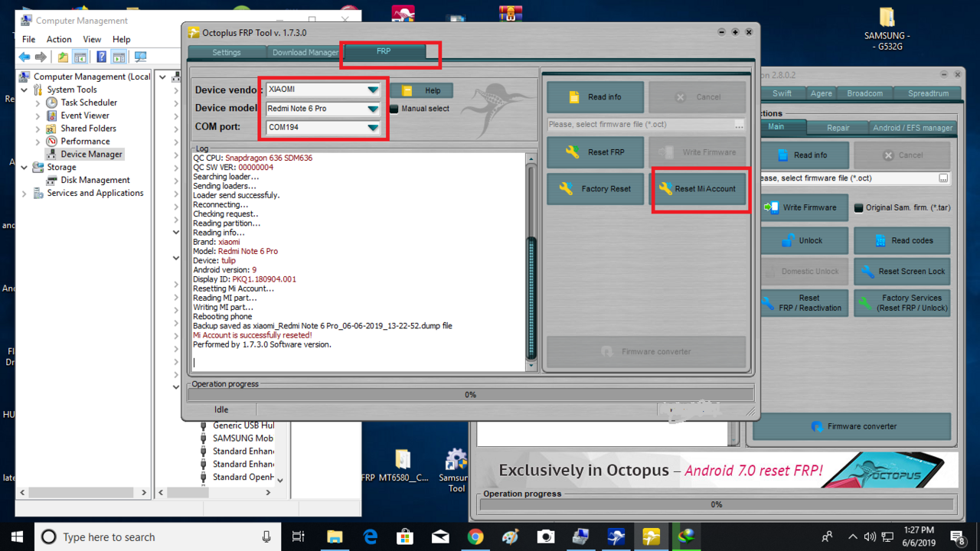Image resolution: width=980 pixels, height=551 pixels.
Task: Open Microsoft Edge from the taskbar
Action: pos(370,536)
